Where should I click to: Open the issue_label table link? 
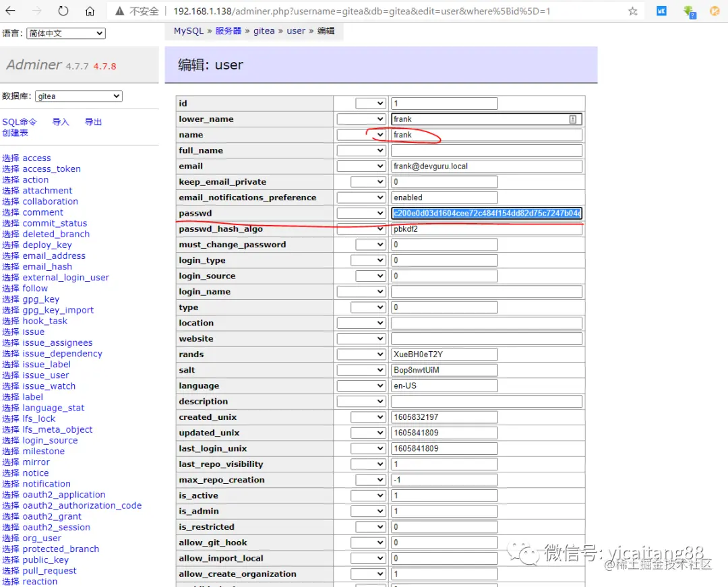(x=47, y=365)
